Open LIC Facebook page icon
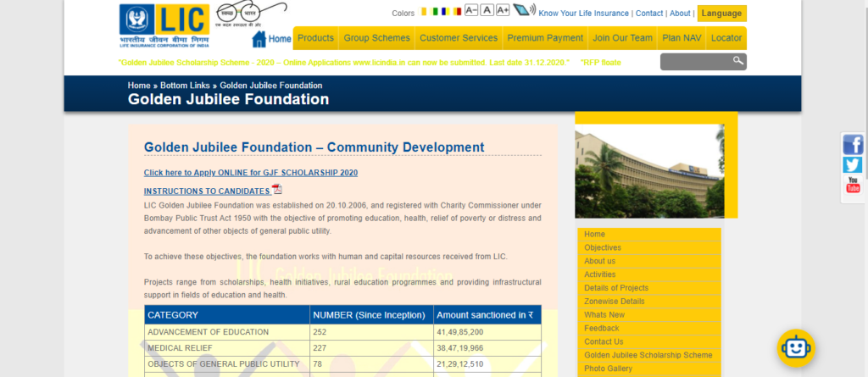The width and height of the screenshot is (868, 377). pyautogui.click(x=853, y=145)
